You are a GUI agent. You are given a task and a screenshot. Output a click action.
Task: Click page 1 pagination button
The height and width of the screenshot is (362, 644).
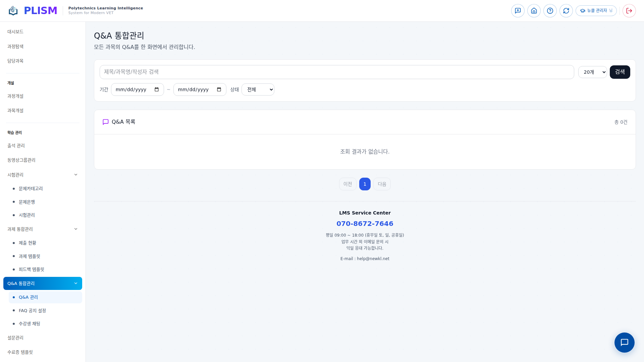(365, 184)
